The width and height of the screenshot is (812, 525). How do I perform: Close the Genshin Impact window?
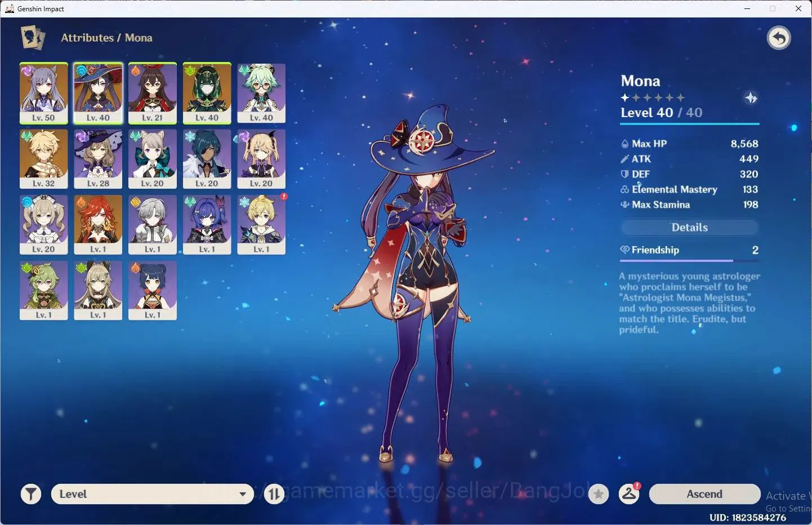coord(798,8)
